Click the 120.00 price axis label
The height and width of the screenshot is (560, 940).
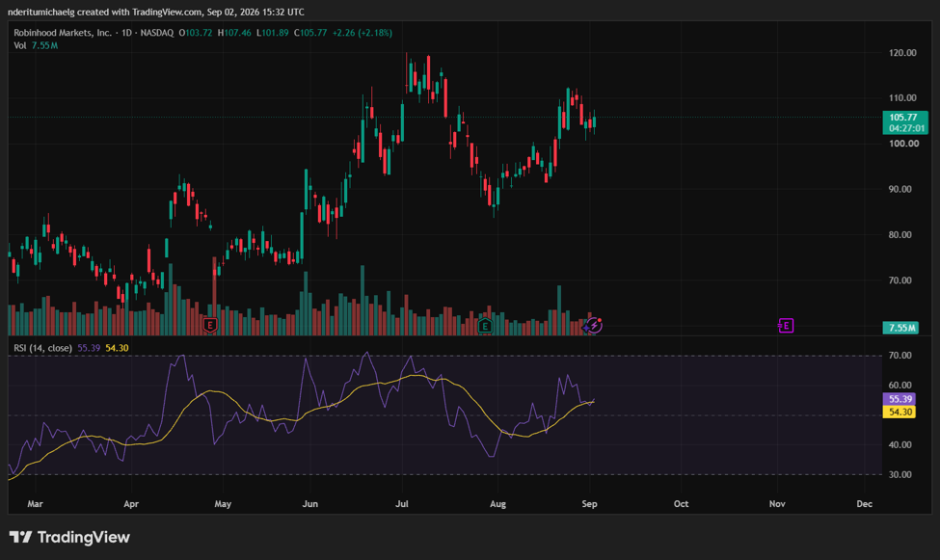click(x=902, y=53)
